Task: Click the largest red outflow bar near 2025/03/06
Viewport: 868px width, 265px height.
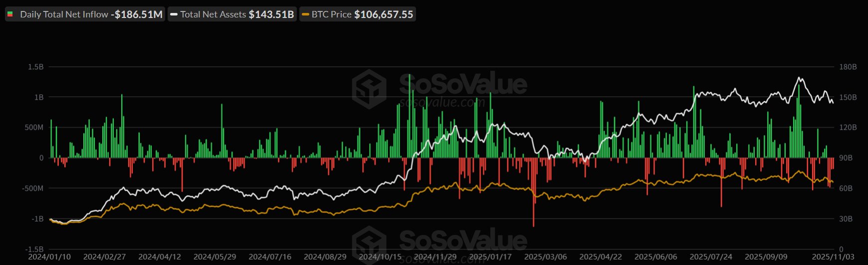Action: pos(533,192)
